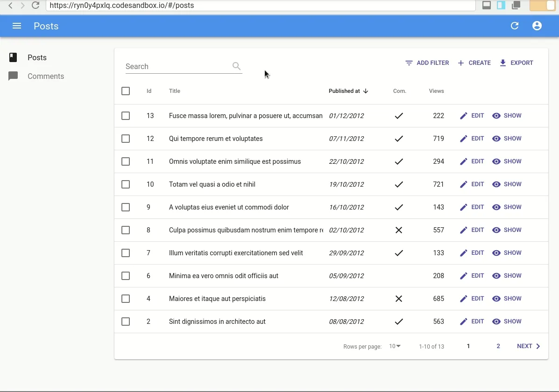Screen dimensions: 559x392
Task: Check the select-all checkbox in the header row
Action: tap(126, 91)
